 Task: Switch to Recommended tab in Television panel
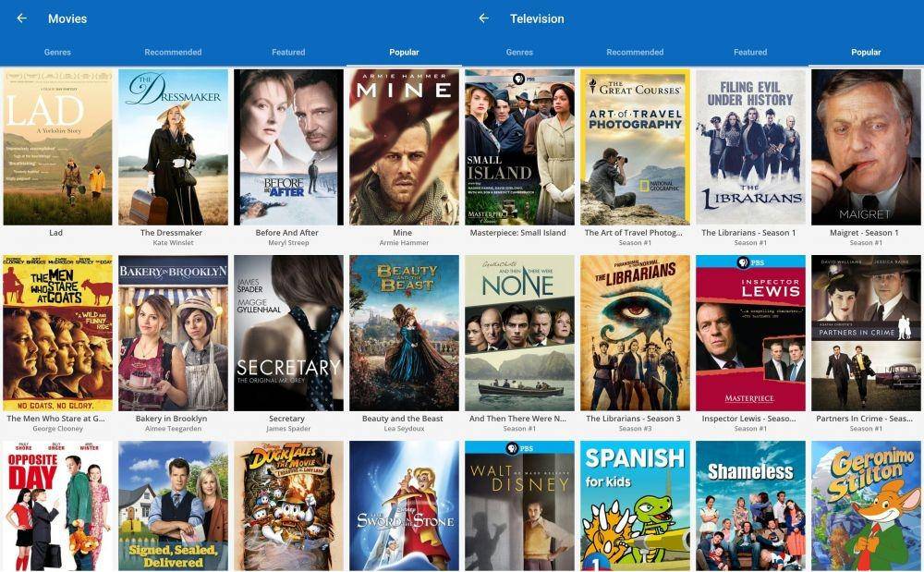[636, 52]
